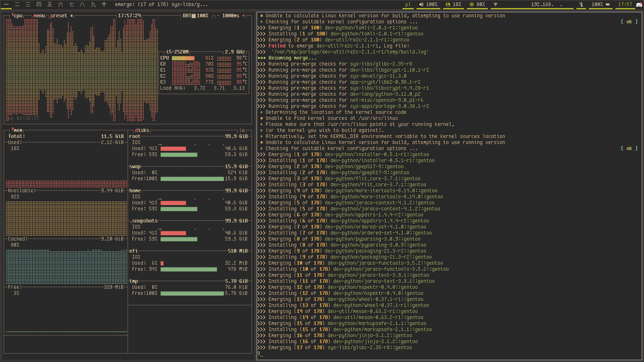Viewport: 644px width, 362px height.
Task: Click the disk usage floppy icon
Action: [x=448, y=4]
